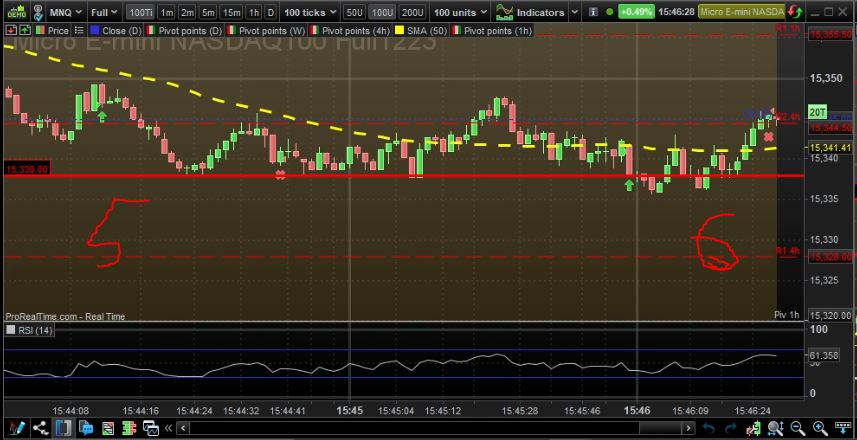Expand the arrow next to Indicators

coord(574,12)
